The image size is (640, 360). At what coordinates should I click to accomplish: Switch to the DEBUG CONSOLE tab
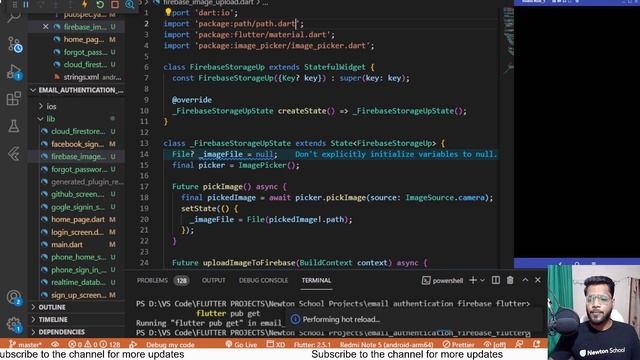263,280
